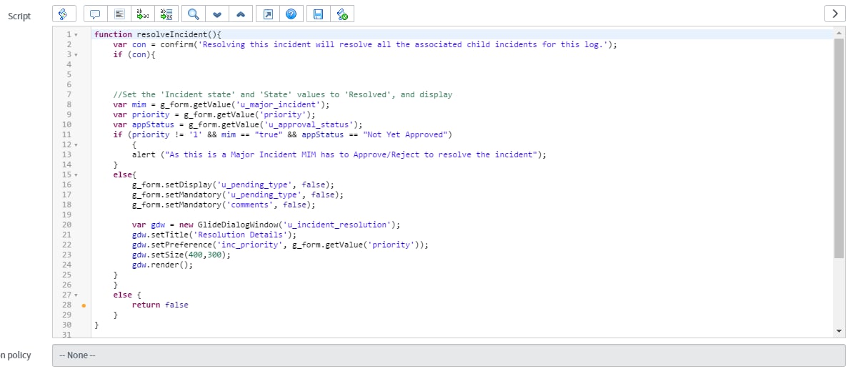Open search with the magnifier icon
The width and height of the screenshot is (868, 369).
(x=191, y=14)
